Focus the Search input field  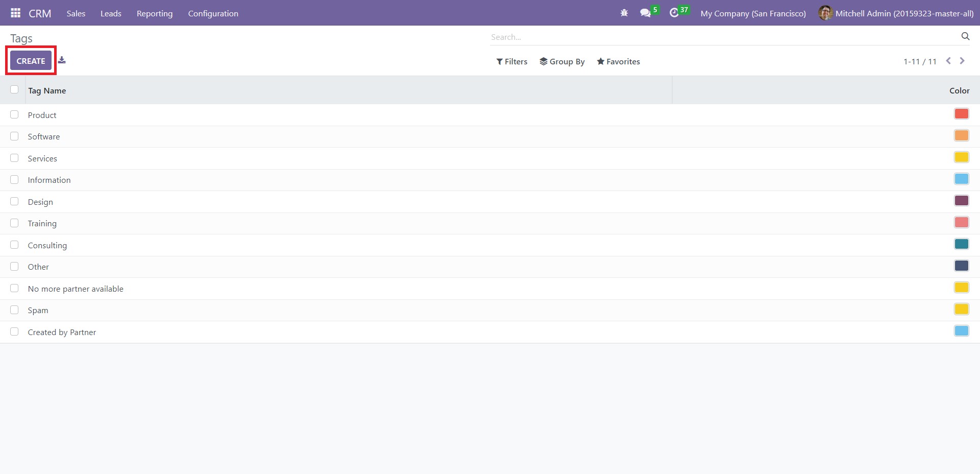point(725,37)
